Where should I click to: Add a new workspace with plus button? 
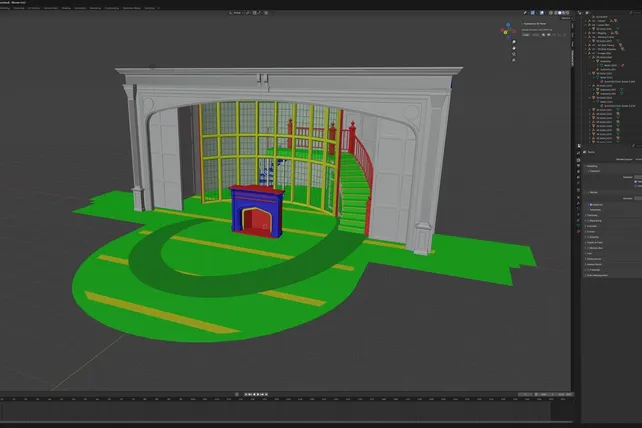pyautogui.click(x=158, y=8)
